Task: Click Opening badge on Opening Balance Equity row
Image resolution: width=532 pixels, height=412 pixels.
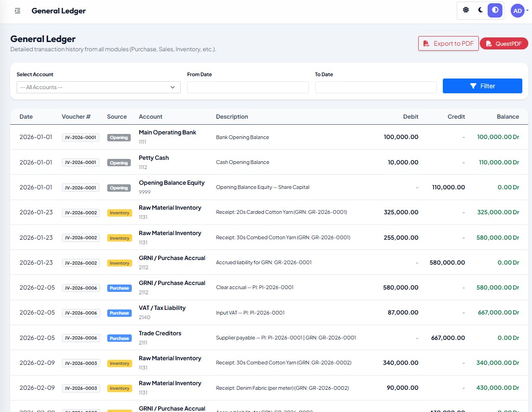Action: tap(119, 188)
